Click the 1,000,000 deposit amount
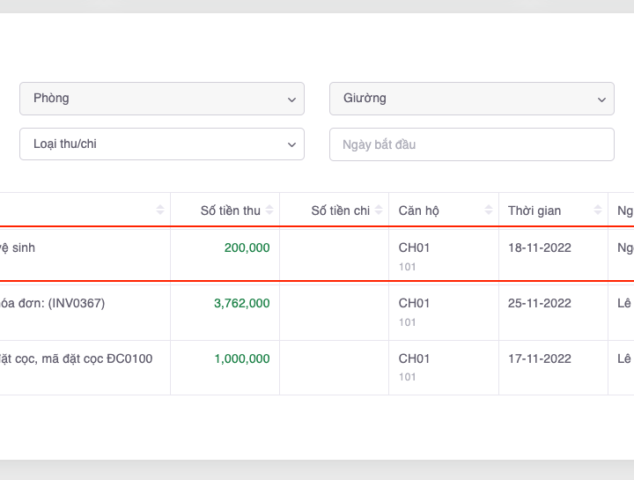 pos(241,358)
